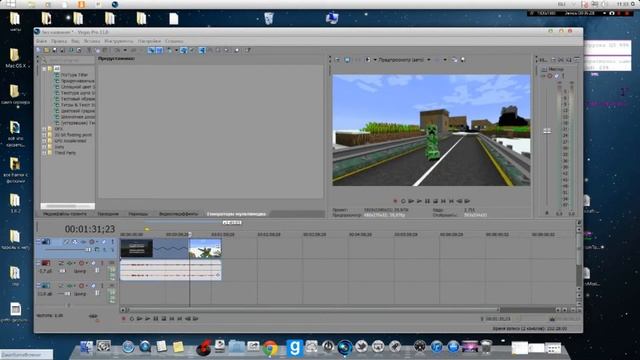The image size is (640, 360).
Task: Toggle Lock Envelopes to Events
Action: click(x=184, y=50)
